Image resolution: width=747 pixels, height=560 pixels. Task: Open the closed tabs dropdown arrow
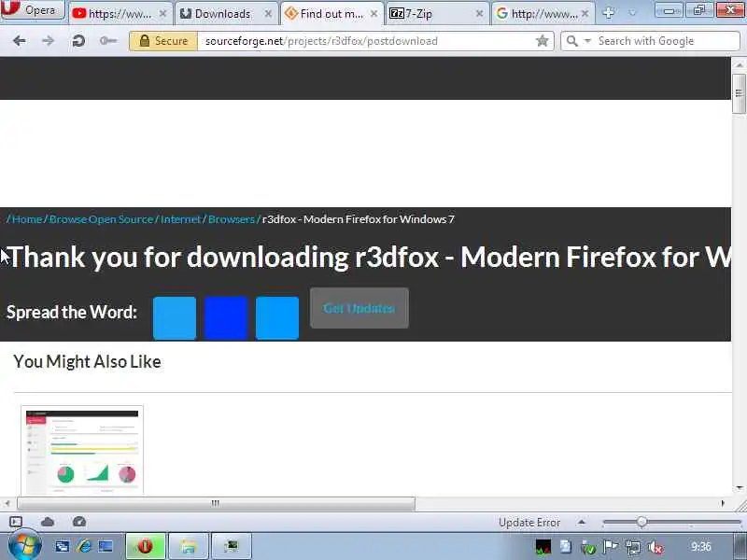pos(632,13)
